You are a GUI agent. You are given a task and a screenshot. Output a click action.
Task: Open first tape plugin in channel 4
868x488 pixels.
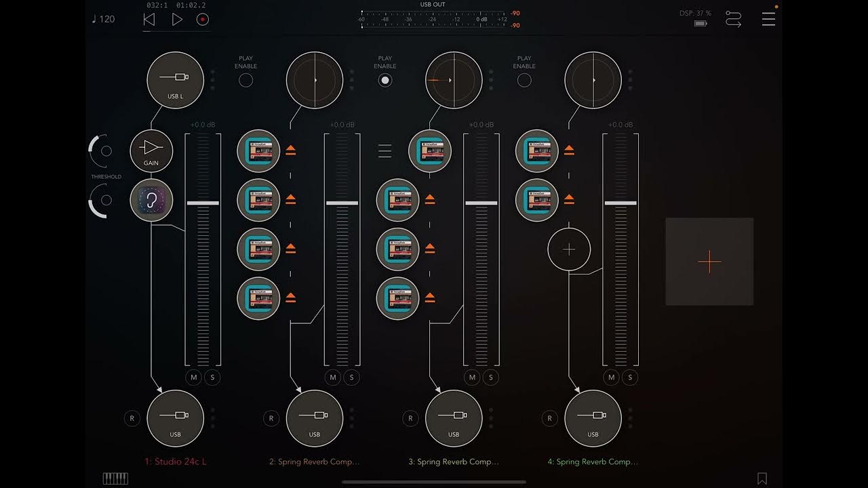(537, 151)
